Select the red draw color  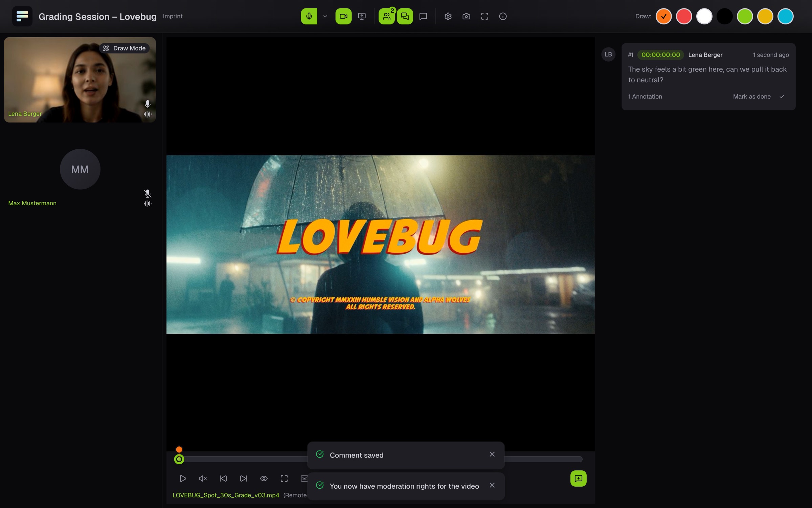pos(684,16)
